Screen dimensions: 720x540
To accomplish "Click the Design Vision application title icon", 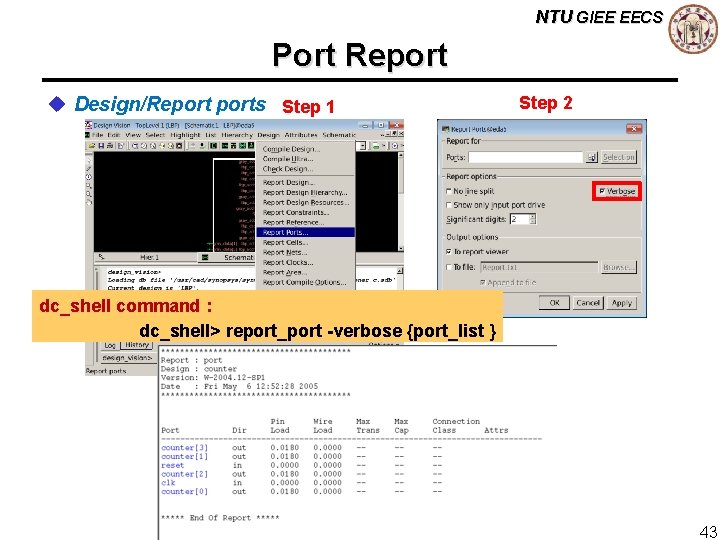I will click(x=89, y=125).
